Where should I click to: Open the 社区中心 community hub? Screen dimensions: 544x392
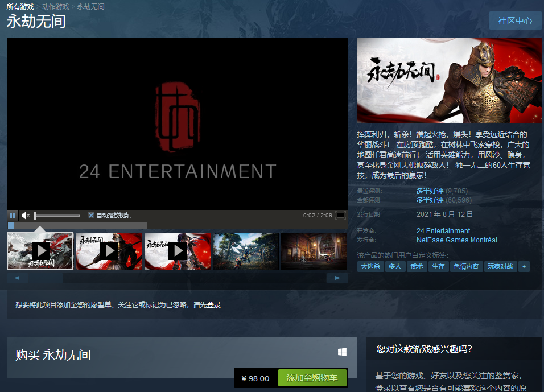click(x=515, y=21)
